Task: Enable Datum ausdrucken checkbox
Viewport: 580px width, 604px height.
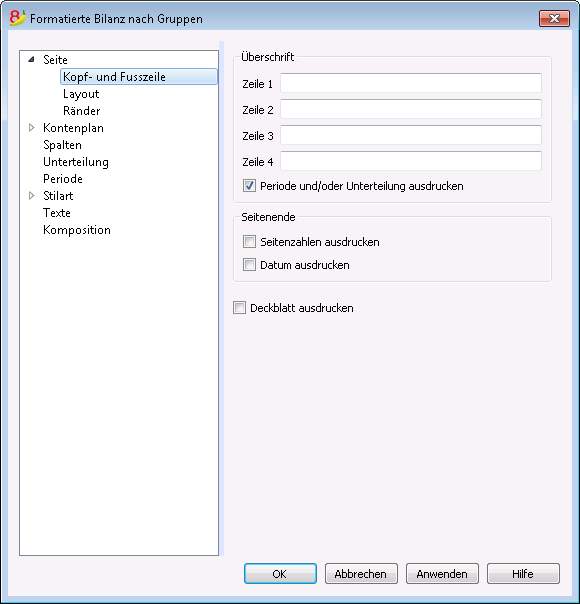Action: pos(249,265)
